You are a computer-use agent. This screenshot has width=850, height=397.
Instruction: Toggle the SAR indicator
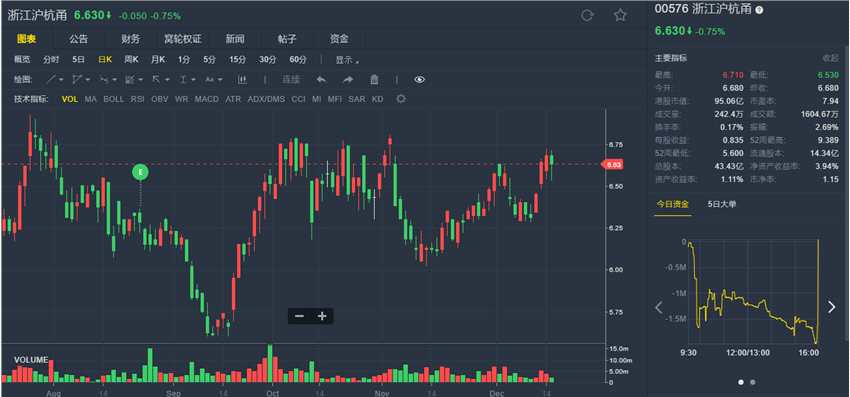pos(357,99)
